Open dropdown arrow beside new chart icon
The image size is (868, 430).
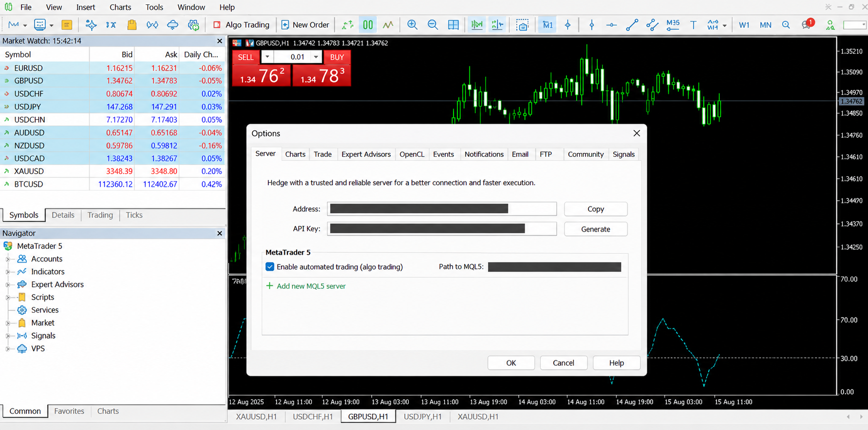point(25,25)
